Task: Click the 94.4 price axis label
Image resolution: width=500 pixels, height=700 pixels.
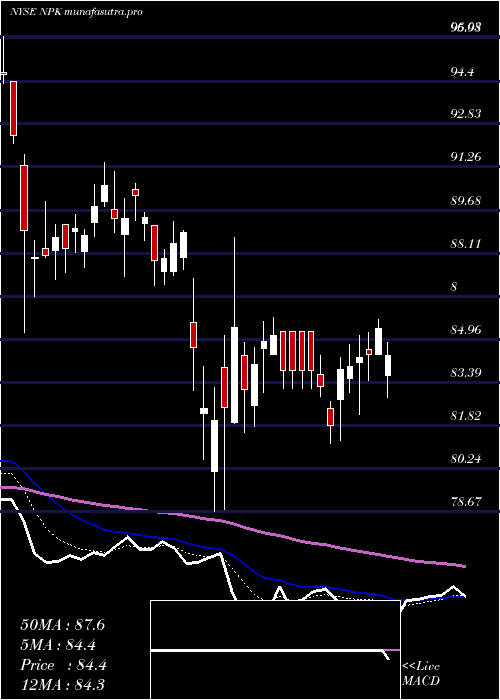Action: [463, 71]
